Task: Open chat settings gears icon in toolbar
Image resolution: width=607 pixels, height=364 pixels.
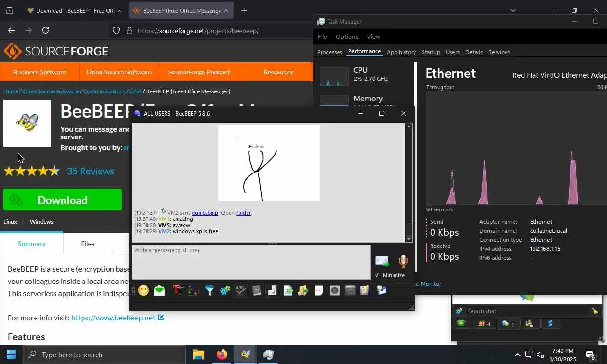Action: [x=225, y=291]
